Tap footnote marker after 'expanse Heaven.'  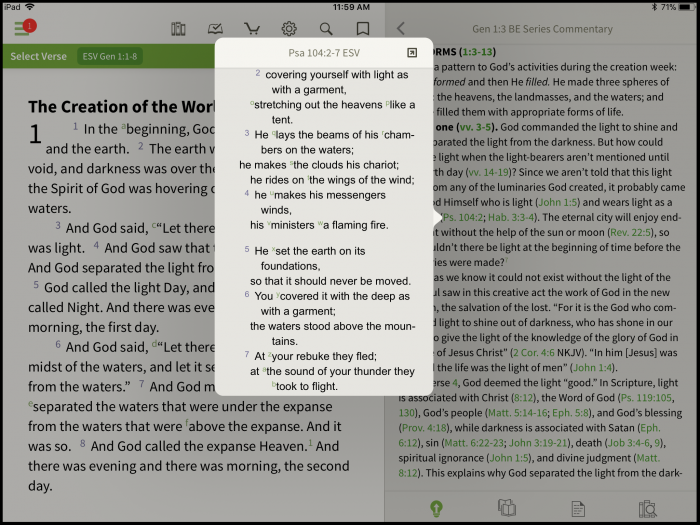click(x=311, y=442)
